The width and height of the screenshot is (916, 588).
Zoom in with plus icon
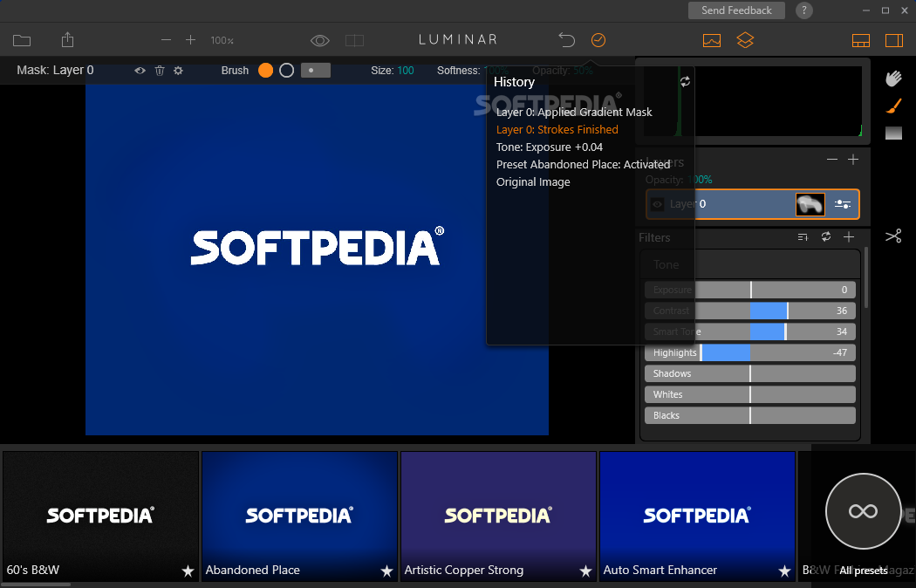190,40
